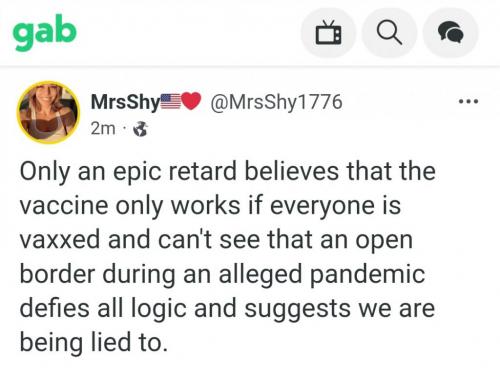
Task: Click the word 'vaccine' in the post
Action: 64,207
